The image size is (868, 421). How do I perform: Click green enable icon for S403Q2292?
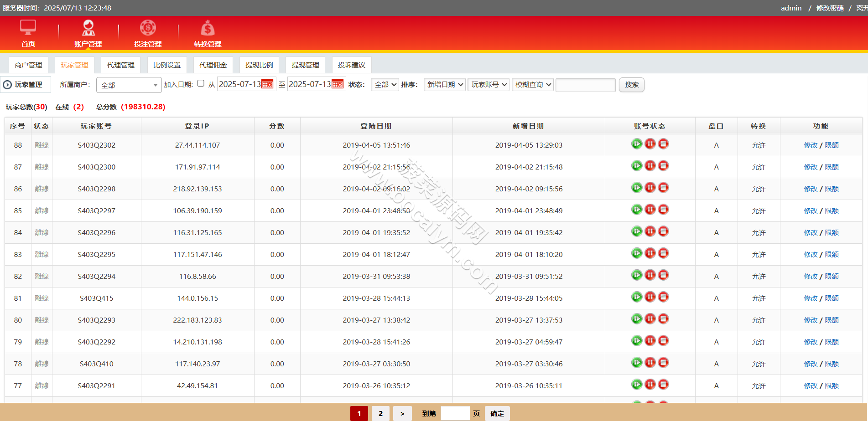[x=637, y=341]
